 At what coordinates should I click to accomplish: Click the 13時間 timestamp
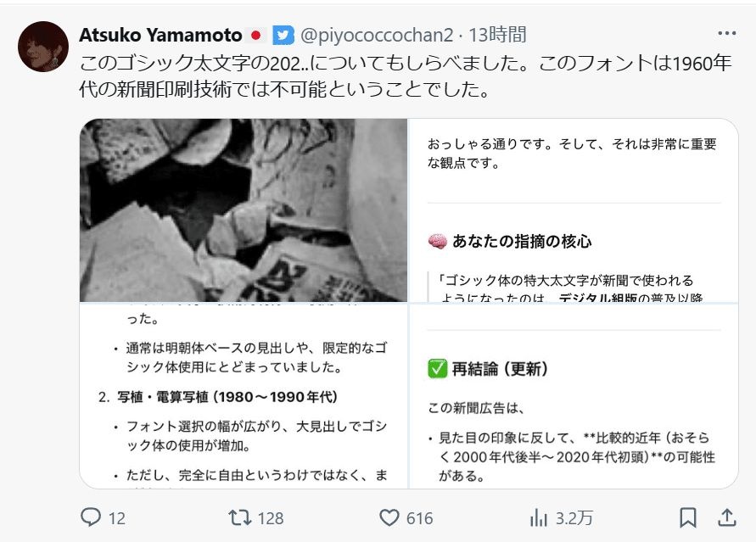point(497,35)
